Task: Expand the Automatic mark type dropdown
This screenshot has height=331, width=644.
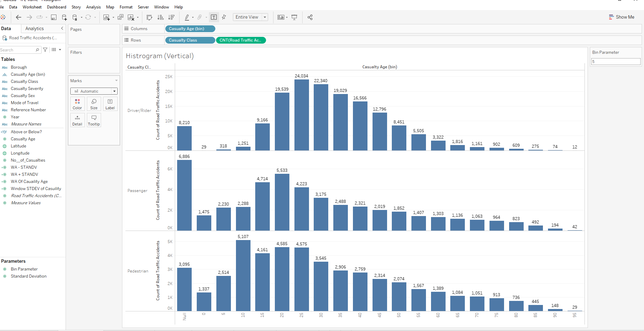Action: click(x=114, y=91)
